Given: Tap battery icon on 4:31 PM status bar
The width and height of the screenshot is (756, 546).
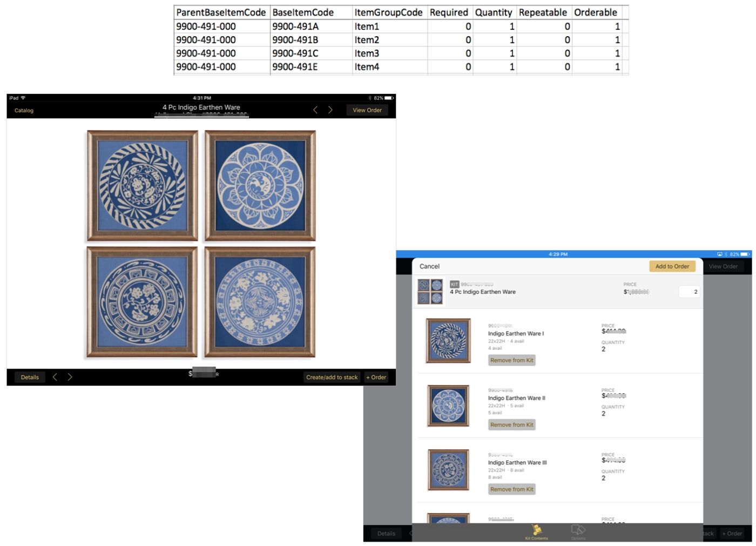Looking at the screenshot, I should pyautogui.click(x=389, y=98).
